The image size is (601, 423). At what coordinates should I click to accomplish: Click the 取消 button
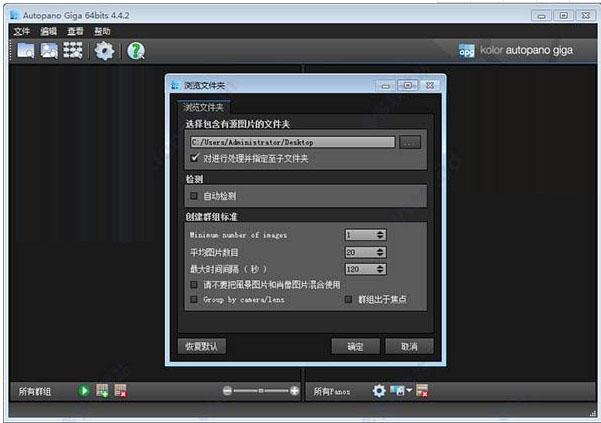pyautogui.click(x=409, y=346)
